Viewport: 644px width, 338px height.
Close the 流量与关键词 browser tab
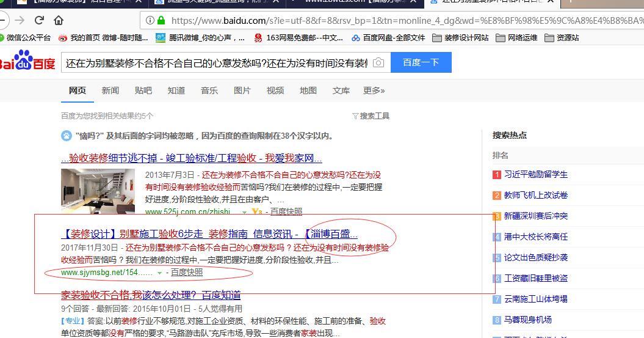click(276, 1)
